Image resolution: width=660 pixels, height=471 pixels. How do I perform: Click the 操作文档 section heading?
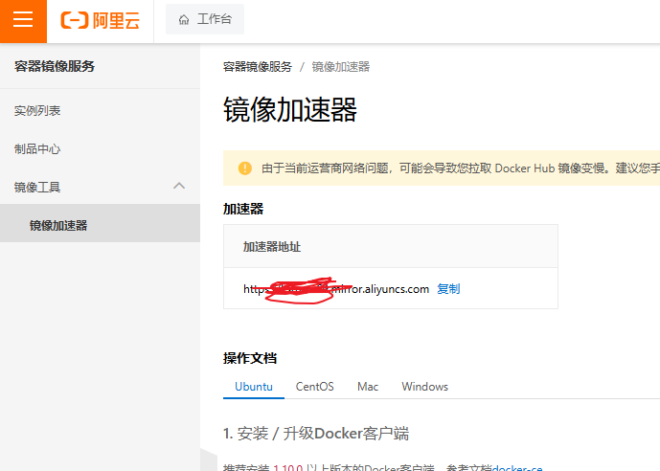tap(250, 358)
